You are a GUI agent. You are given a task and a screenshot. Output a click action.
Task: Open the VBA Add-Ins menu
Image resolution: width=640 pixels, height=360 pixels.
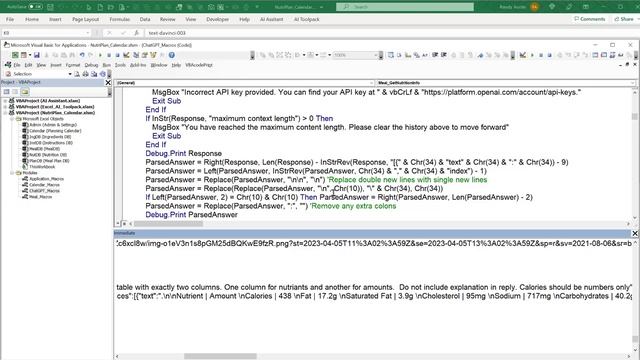(x=138, y=65)
